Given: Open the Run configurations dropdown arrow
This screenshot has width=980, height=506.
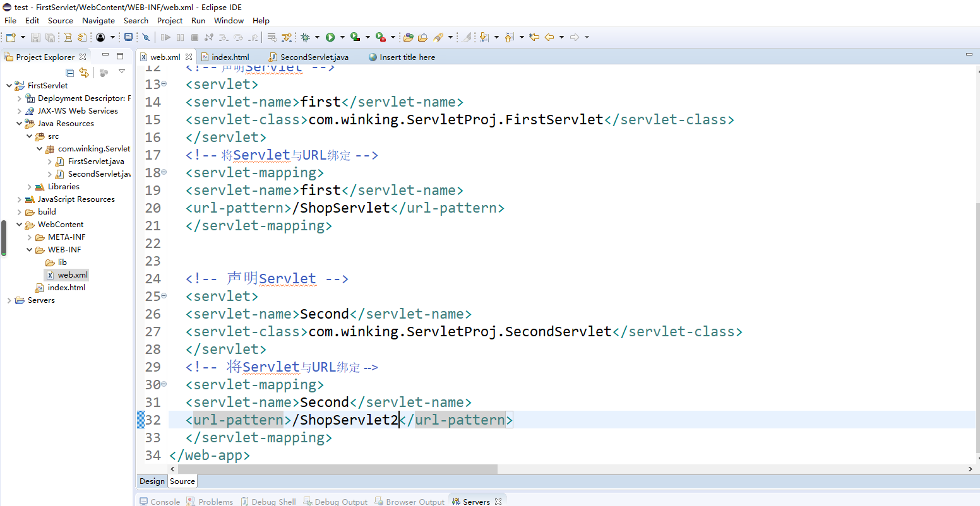Looking at the screenshot, I should pyautogui.click(x=342, y=37).
